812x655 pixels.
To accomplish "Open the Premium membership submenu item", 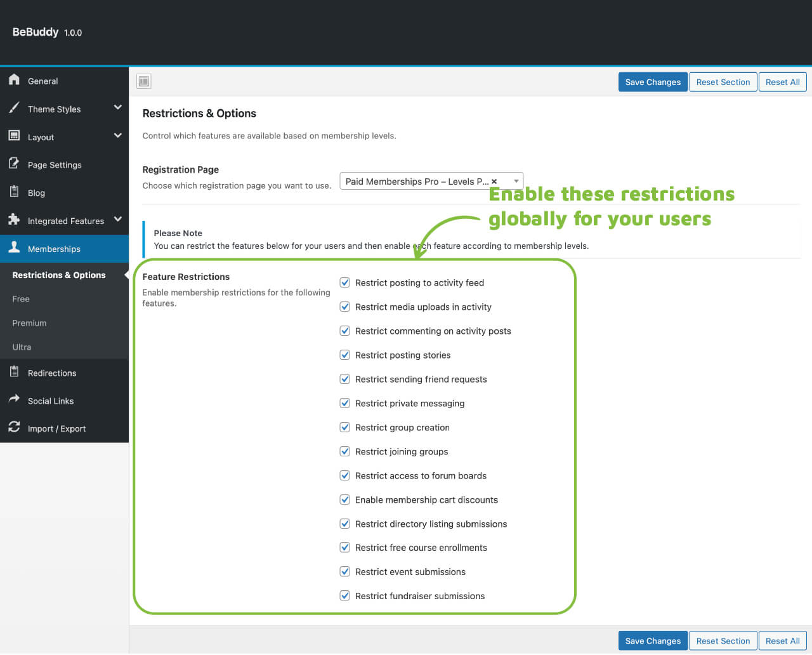I will tap(29, 323).
